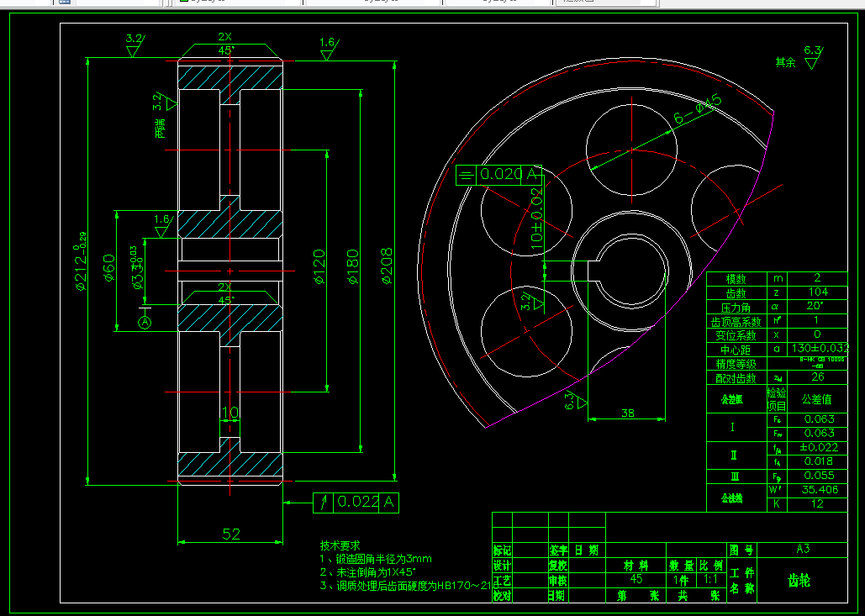865x616 pixels.
Task: Select the 材料 title block label
Action: 636,566
